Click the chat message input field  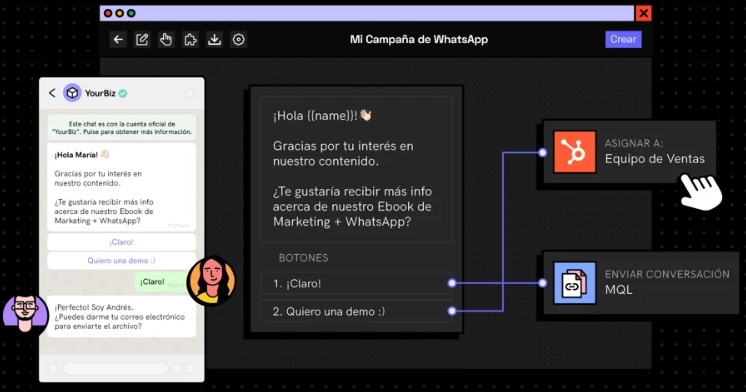pyautogui.click(x=116, y=369)
